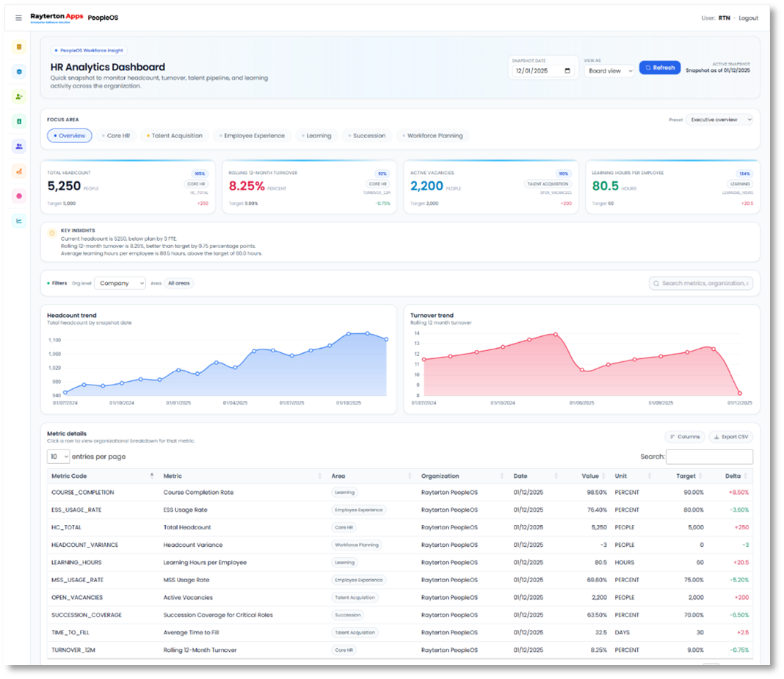Export the metric details as CSV
Viewport: 784px width, 679px height.
(x=730, y=436)
